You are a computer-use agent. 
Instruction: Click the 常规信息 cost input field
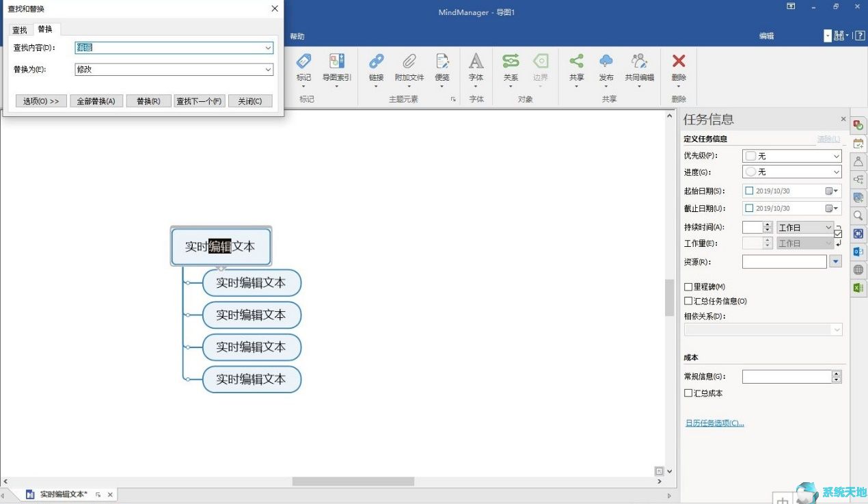(787, 377)
